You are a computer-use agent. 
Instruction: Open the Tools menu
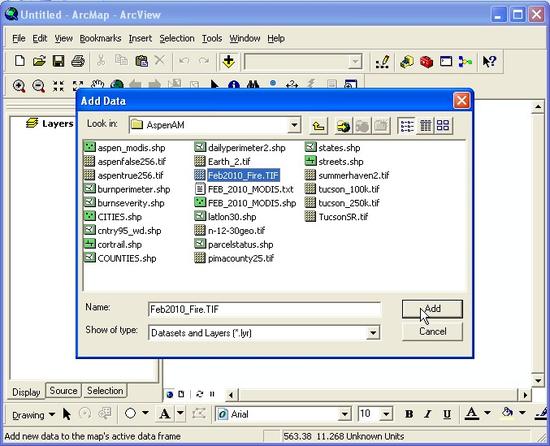(212, 38)
